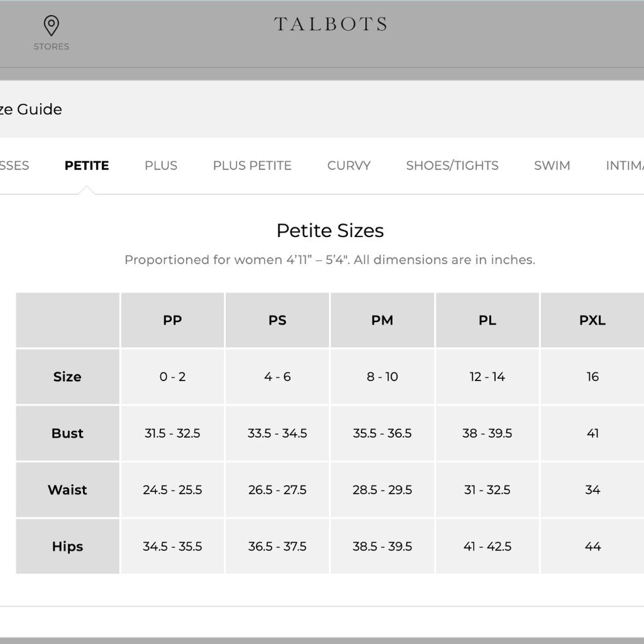Viewport: 644px width, 644px height.
Task: Click the PM column header
Action: click(x=383, y=320)
